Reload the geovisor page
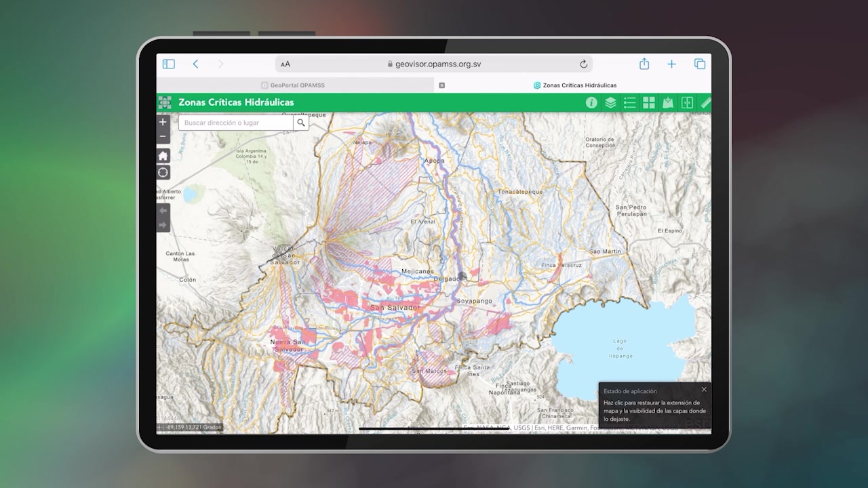The height and width of the screenshot is (488, 868). 583,64
